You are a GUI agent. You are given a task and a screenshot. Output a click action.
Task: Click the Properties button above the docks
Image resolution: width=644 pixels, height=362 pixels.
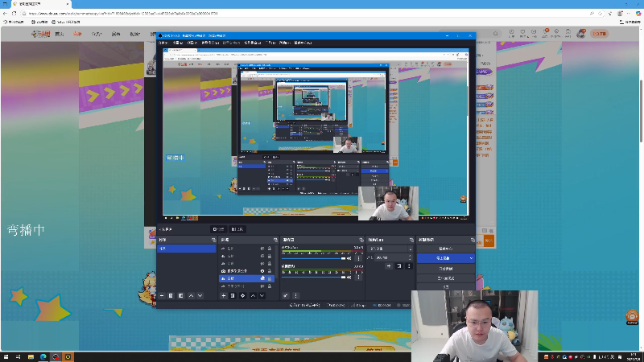coord(218,229)
